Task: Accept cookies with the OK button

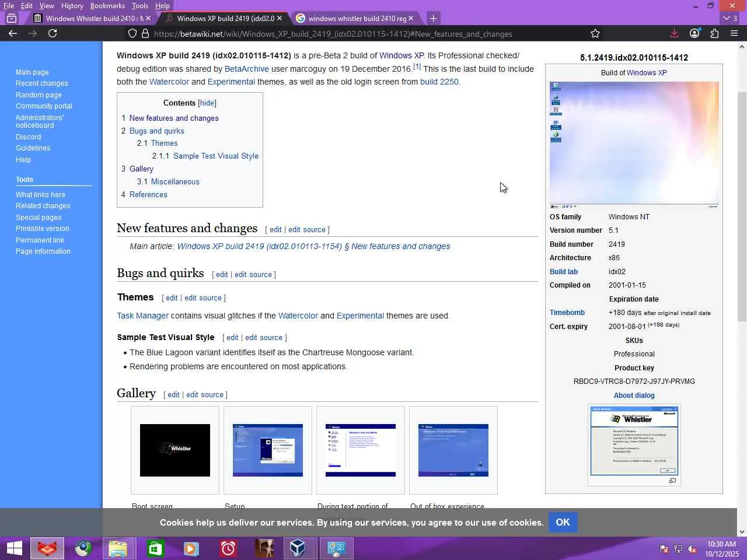Action: (x=563, y=522)
